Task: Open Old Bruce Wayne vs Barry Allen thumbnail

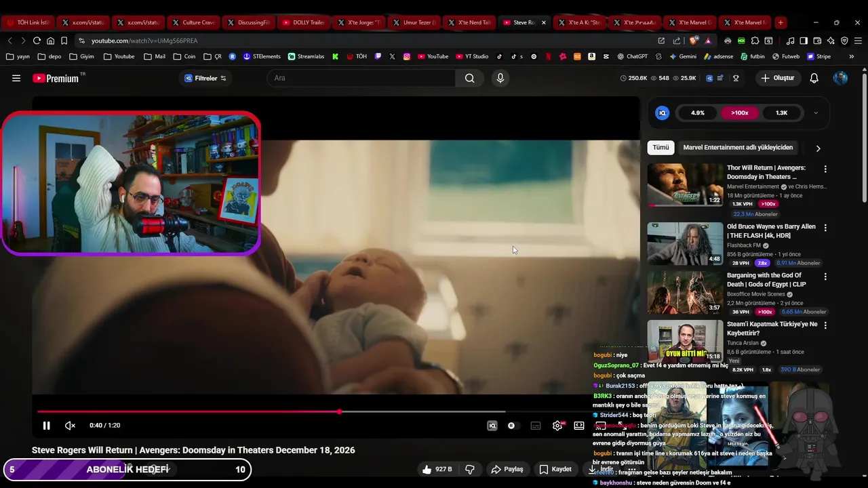Action: pyautogui.click(x=685, y=243)
